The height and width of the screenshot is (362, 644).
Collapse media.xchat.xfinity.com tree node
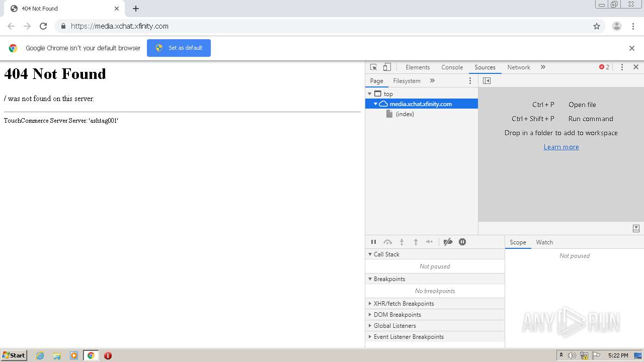375,104
